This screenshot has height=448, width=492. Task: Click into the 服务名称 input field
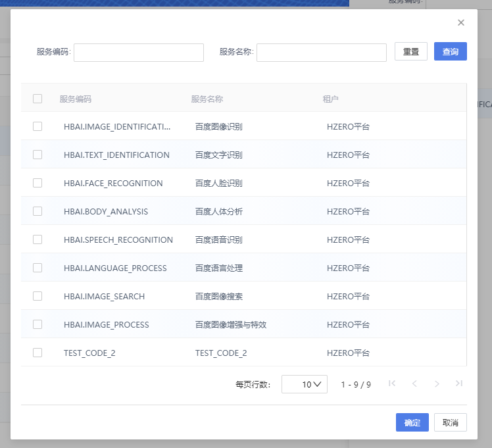[x=321, y=53]
